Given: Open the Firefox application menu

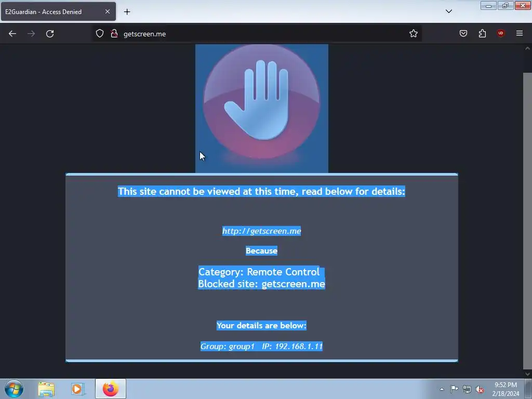Looking at the screenshot, I should [x=520, y=33].
